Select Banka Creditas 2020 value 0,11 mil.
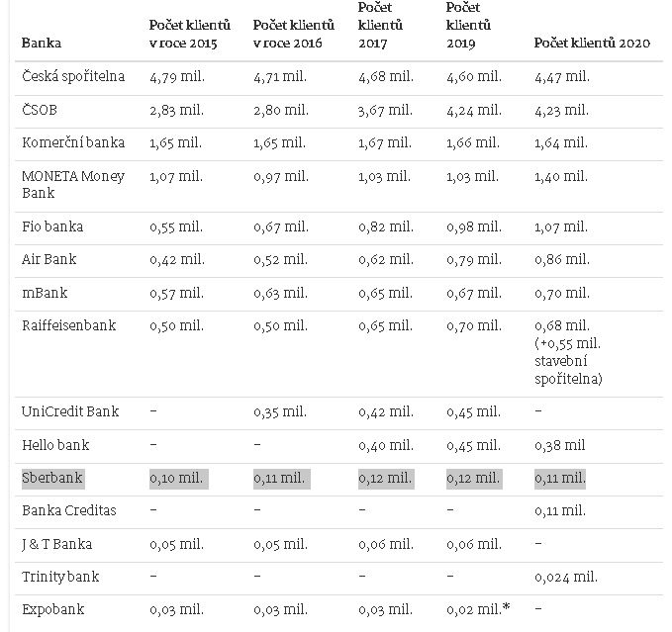Viewport: 672px width, 632px height. point(560,510)
